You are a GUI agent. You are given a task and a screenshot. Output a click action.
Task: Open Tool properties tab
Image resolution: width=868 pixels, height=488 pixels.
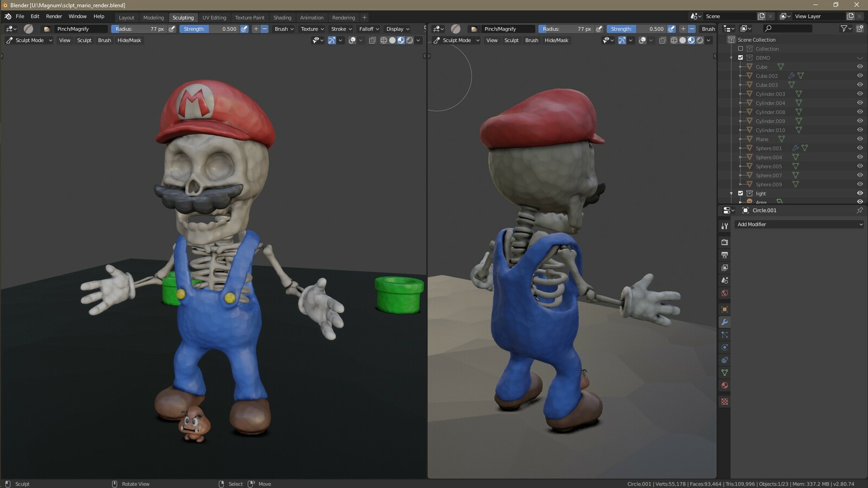click(x=724, y=226)
